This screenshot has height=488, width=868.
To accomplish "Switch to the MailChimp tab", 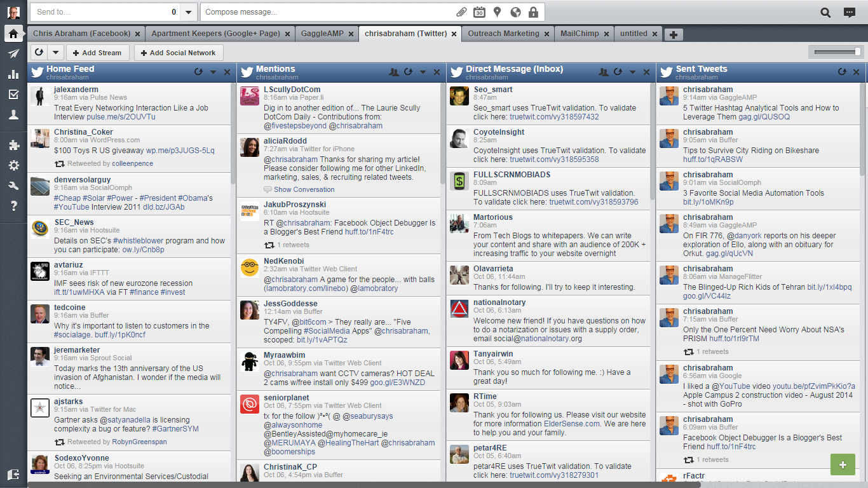I will point(579,34).
